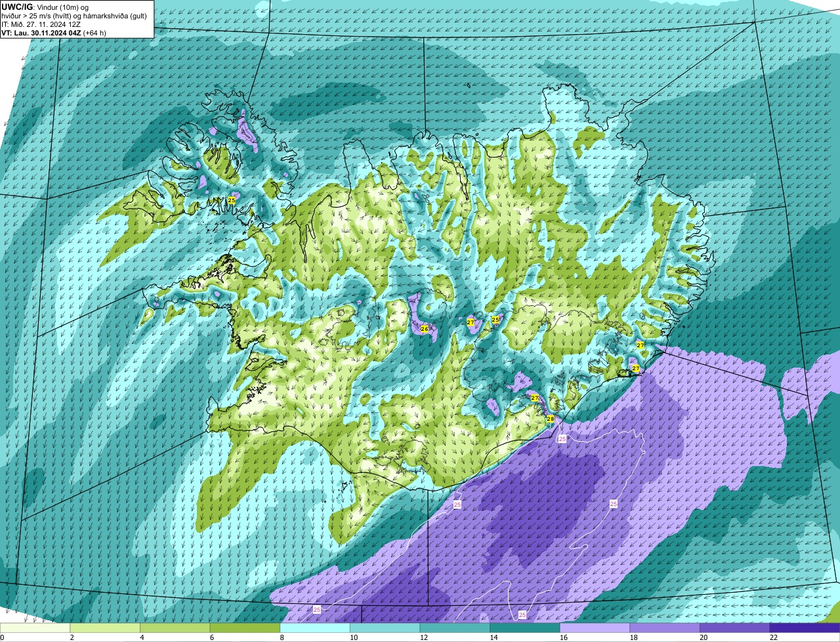Pick the 6–8 m/s olive green legend swatch
Image resolution: width=840 pixels, height=642 pixels.
click(x=245, y=628)
